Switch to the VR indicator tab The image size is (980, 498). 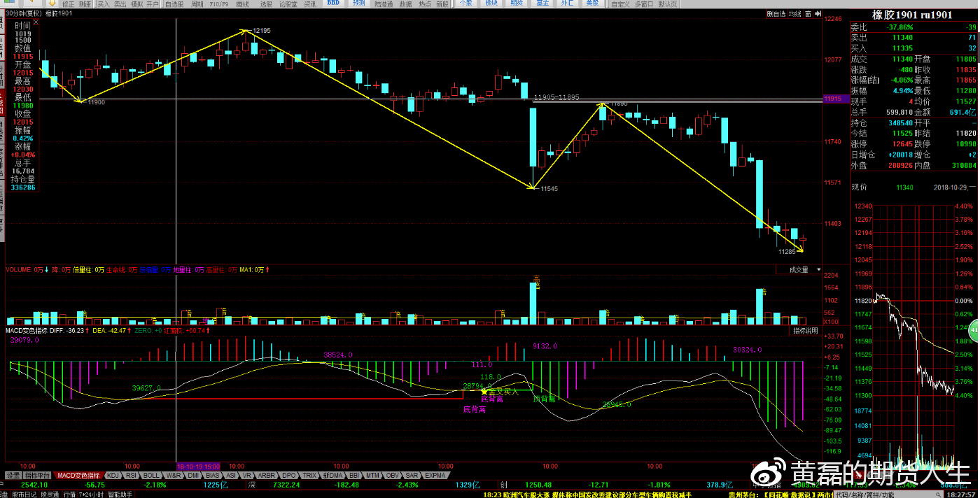[246, 475]
